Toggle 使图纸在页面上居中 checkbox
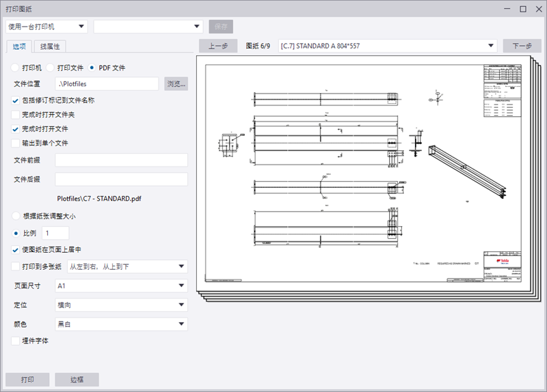The image size is (547, 392). (15, 250)
